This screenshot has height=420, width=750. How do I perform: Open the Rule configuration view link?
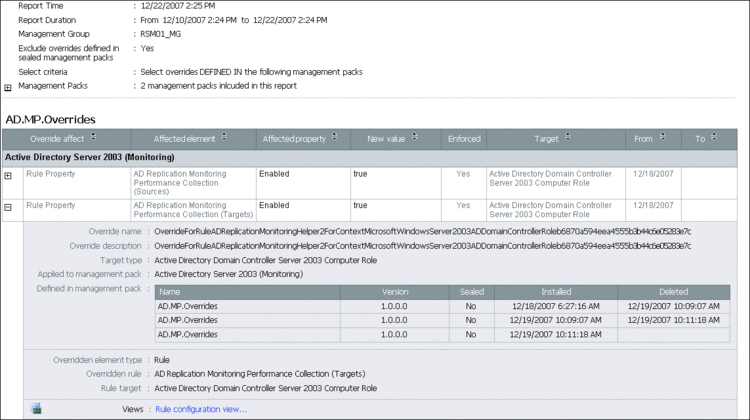tap(200, 409)
